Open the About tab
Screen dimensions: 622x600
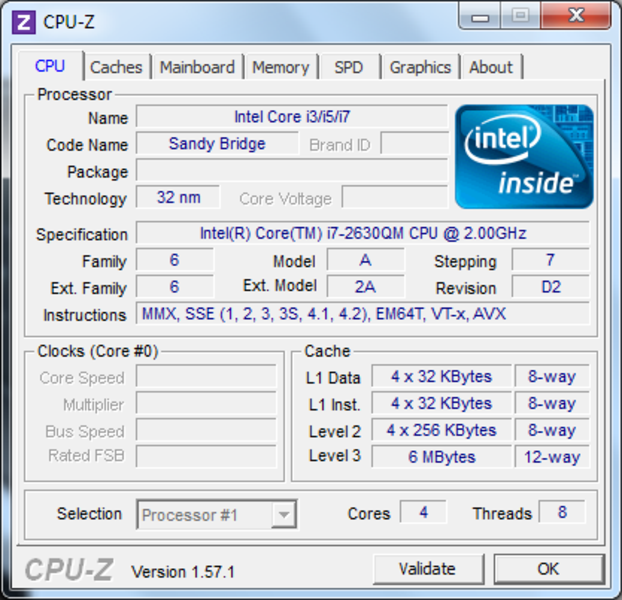coord(491,67)
